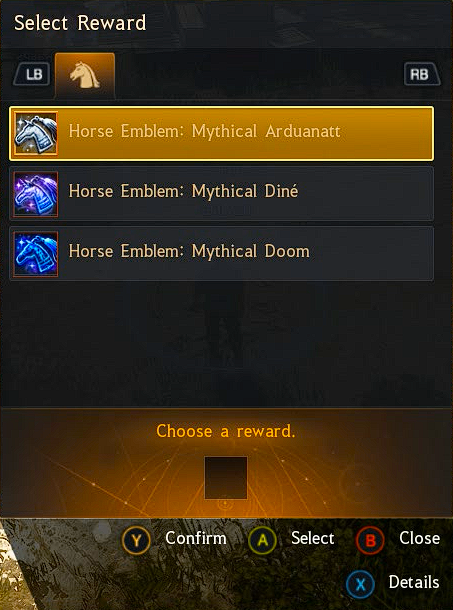This screenshot has width=453, height=610.
Task: Click the Confirm label
Action: point(196,539)
